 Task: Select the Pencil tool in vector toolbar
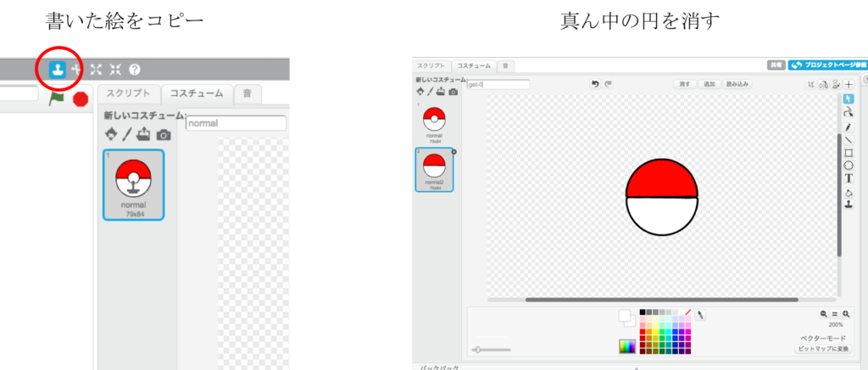coord(848,126)
